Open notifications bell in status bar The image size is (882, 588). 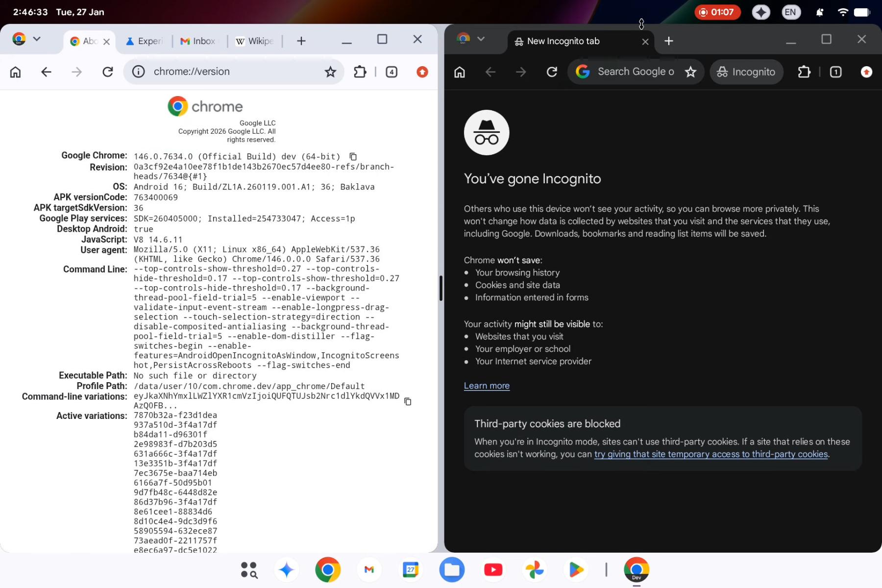pyautogui.click(x=819, y=12)
